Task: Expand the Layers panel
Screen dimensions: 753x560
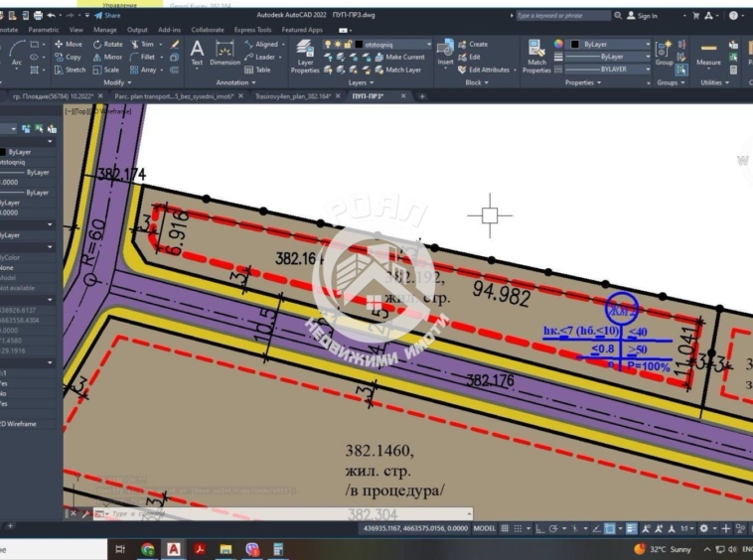Action: 361,82
